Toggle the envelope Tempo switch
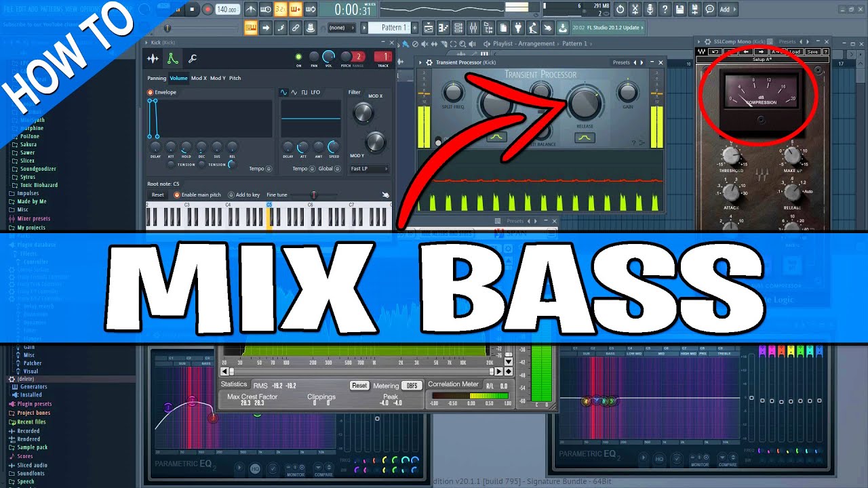Screen dimensions: 868x488 (269, 169)
